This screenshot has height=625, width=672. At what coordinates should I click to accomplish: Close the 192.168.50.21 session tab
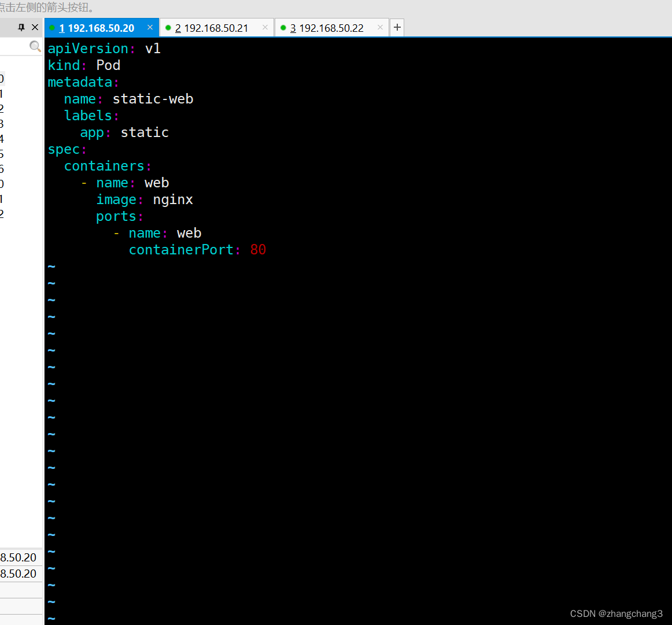coord(265,27)
